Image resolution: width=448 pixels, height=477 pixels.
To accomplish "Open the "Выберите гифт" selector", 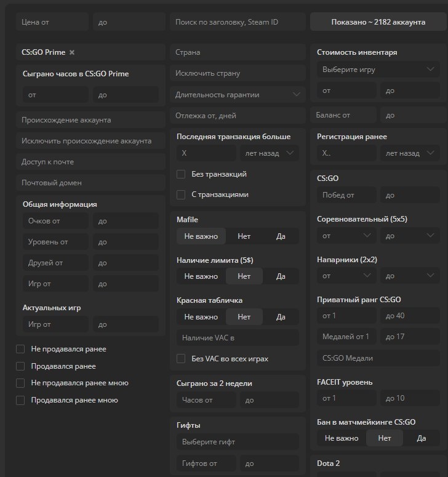I will tap(238, 442).
